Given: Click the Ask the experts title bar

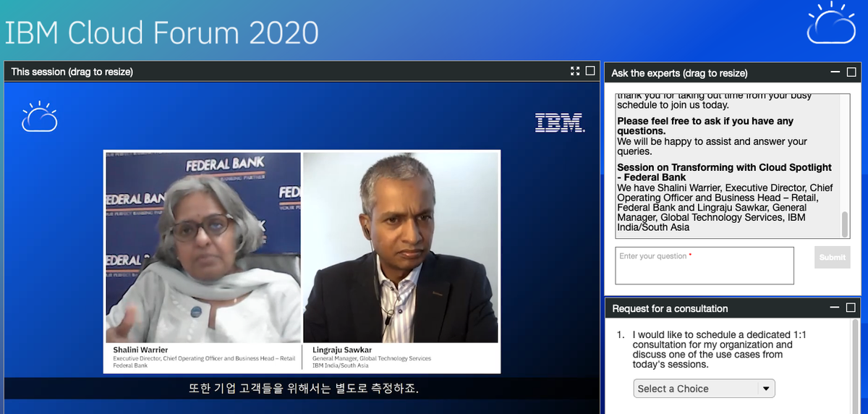Looking at the screenshot, I should [x=733, y=72].
